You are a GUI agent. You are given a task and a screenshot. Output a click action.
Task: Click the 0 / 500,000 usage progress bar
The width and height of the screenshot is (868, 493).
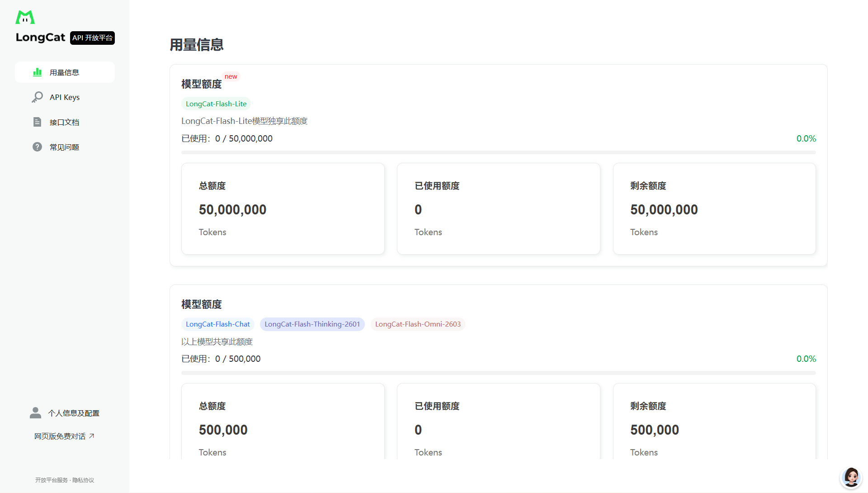pos(499,373)
